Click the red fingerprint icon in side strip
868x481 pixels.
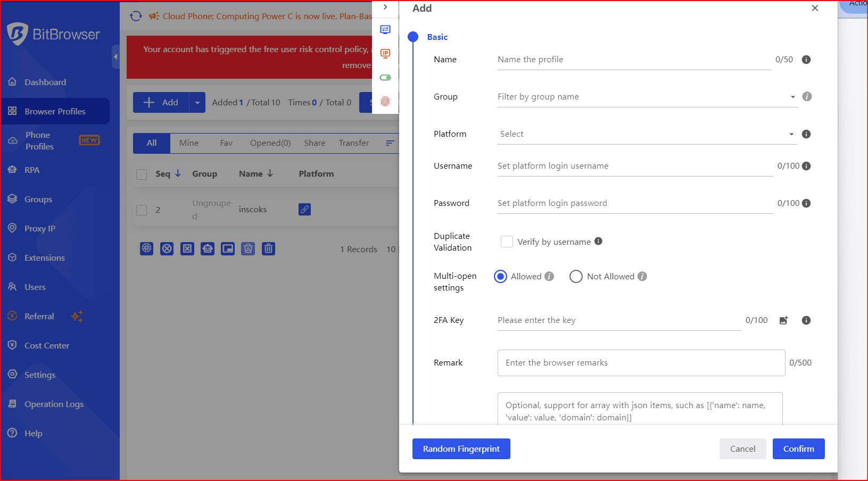pos(385,102)
